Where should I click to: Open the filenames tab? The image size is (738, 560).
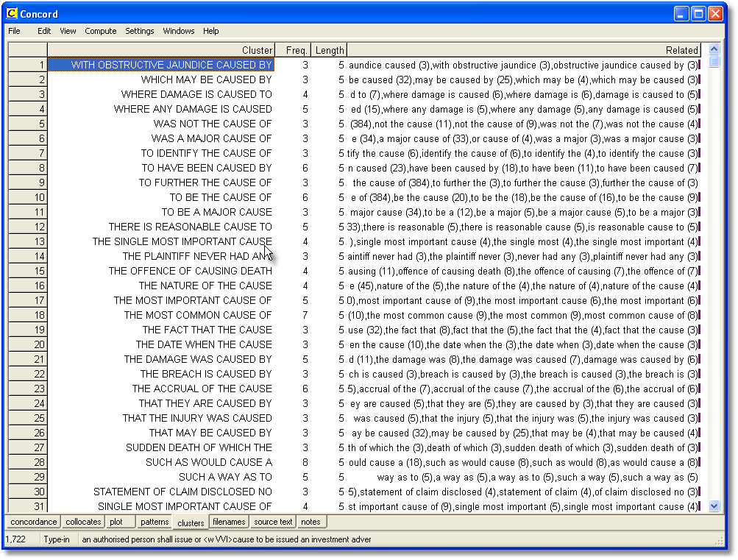(x=229, y=522)
